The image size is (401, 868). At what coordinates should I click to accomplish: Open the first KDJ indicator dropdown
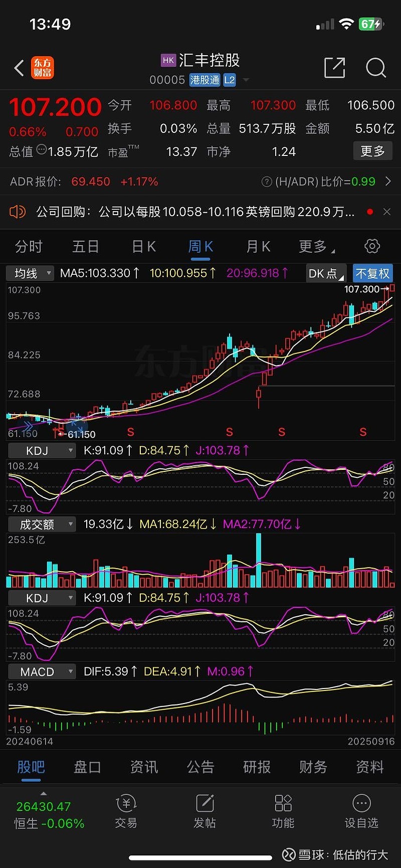(x=41, y=450)
